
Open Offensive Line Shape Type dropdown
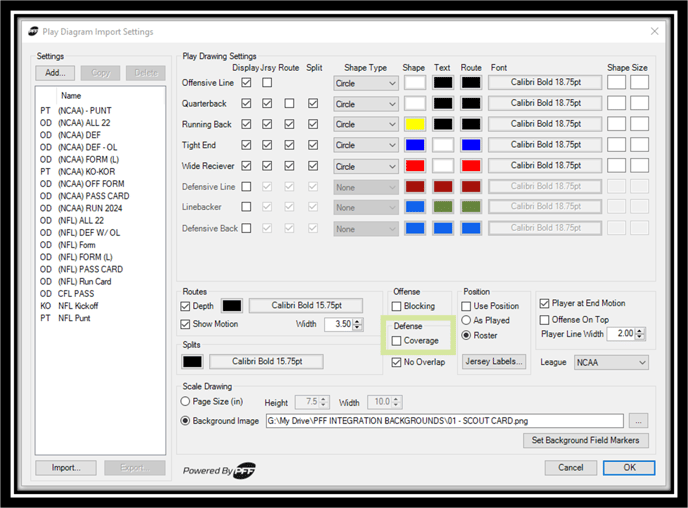click(x=366, y=83)
